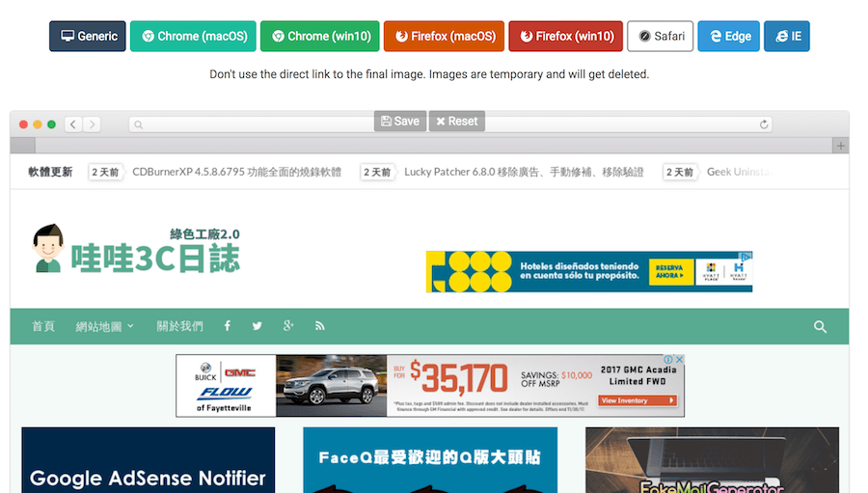Click the search magnifier in nav bar
868x493 pixels.
pyautogui.click(x=820, y=327)
